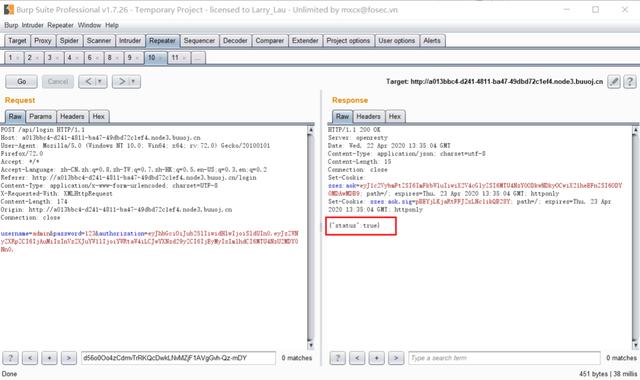Screen dimensions: 640x380
Task: Open forward-history dropdown arrow
Action: click(134, 82)
